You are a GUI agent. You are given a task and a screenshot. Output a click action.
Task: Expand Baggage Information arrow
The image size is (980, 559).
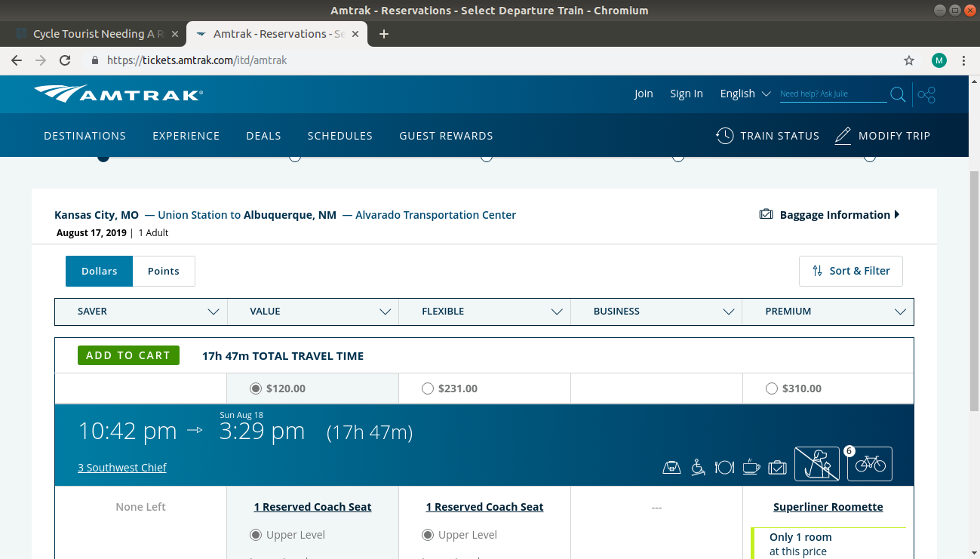[x=897, y=215]
